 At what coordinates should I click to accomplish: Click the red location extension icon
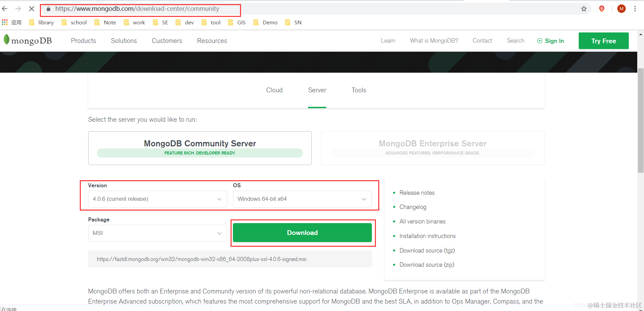(x=602, y=9)
